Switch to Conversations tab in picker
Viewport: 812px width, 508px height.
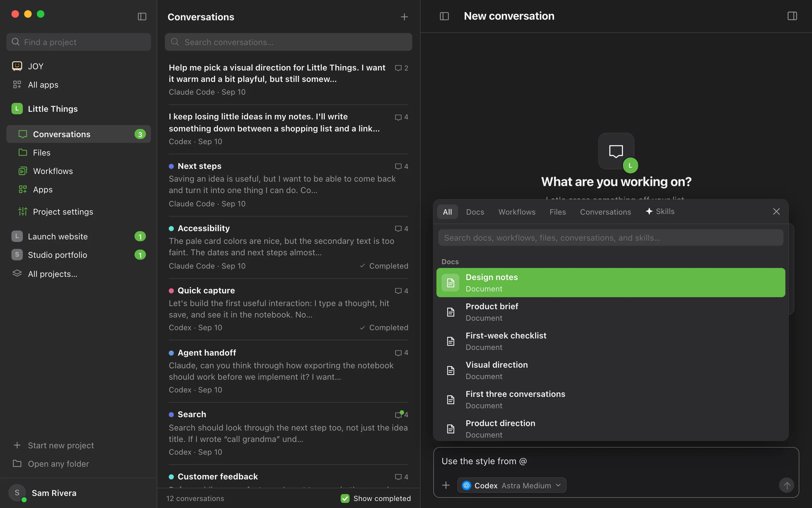click(605, 212)
